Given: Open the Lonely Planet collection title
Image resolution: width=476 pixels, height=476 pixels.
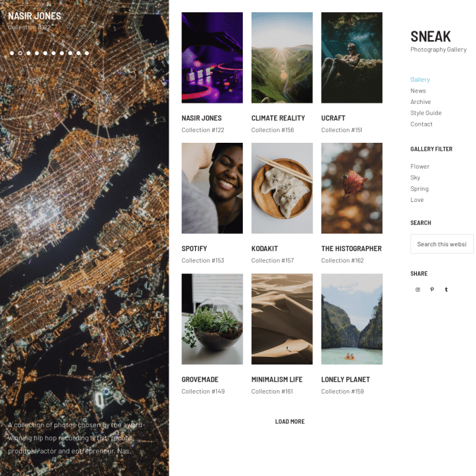Looking at the screenshot, I should 345,379.
